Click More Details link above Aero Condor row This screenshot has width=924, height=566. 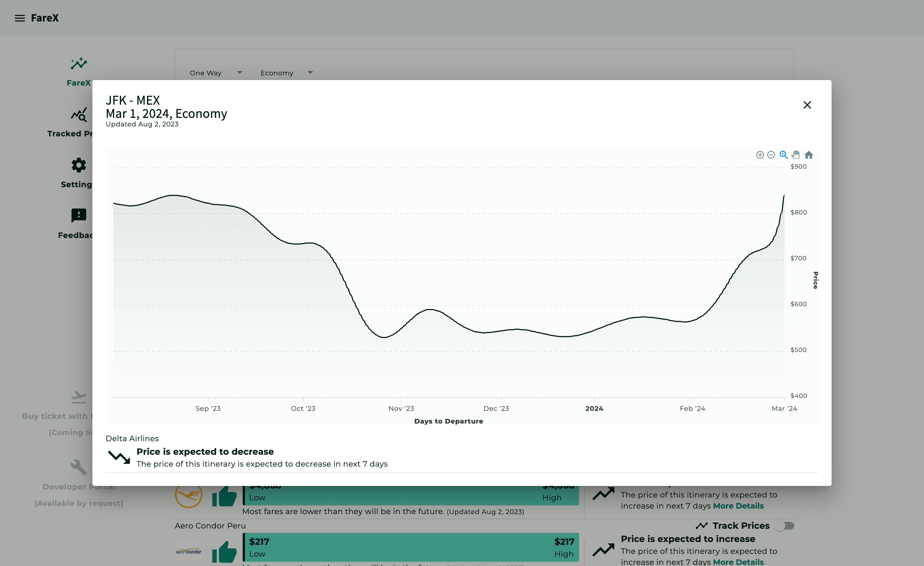point(738,506)
